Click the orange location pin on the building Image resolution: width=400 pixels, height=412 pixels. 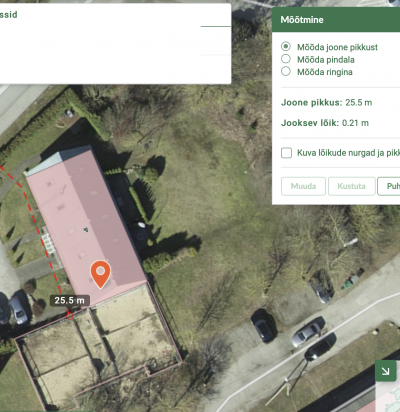100,274
